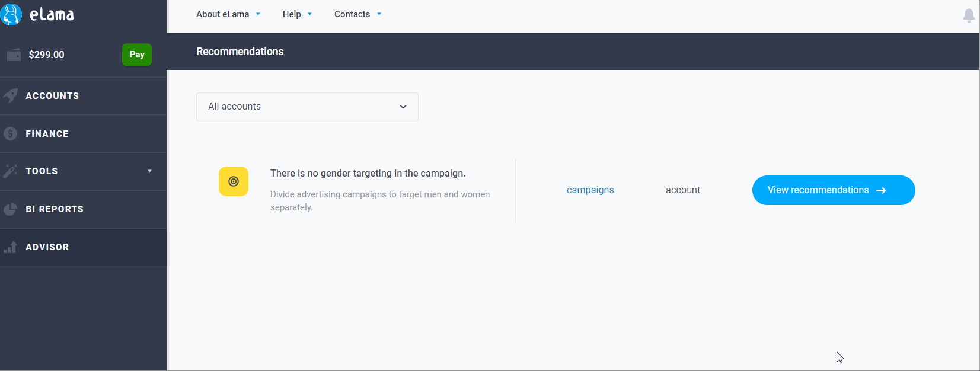Click the chevron in the accounts selector
The image size is (980, 371).
403,107
